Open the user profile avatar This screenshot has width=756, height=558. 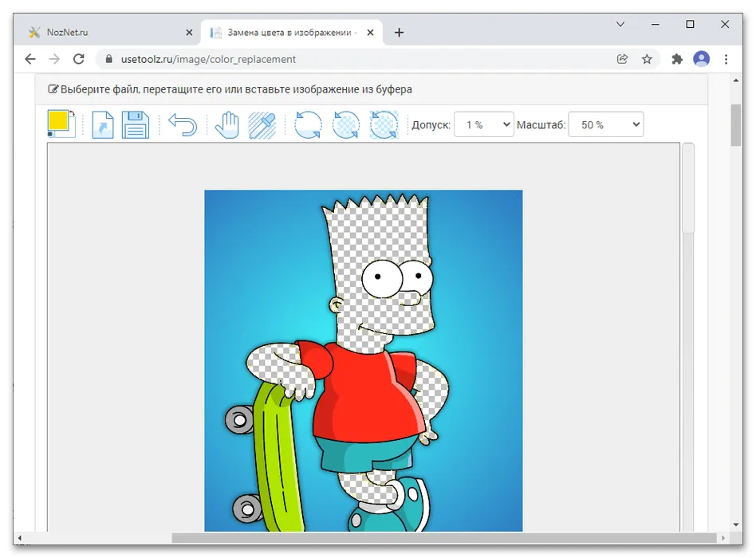(x=702, y=59)
